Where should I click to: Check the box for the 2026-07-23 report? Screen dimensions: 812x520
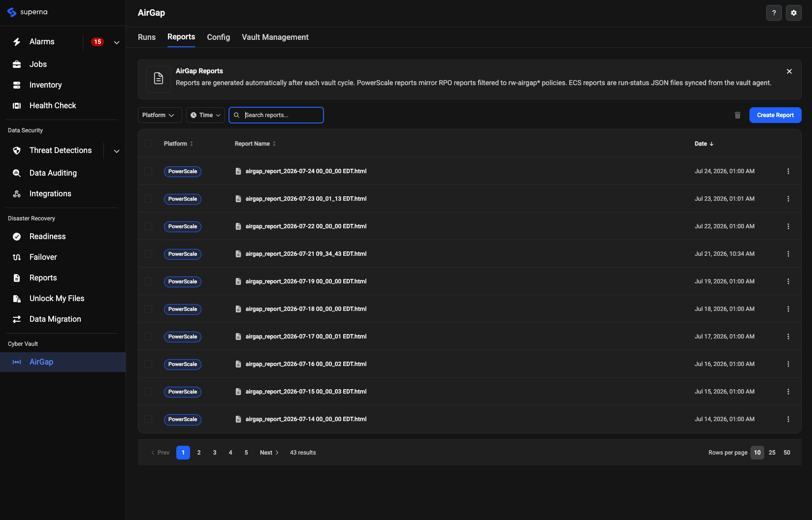click(148, 199)
